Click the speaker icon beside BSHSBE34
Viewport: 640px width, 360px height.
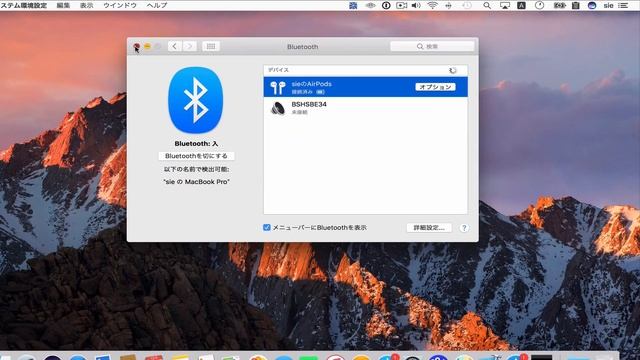coord(278,108)
